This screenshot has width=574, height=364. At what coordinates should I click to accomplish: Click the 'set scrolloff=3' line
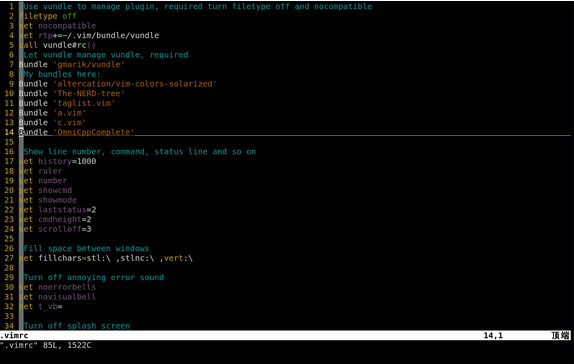[x=55, y=229]
